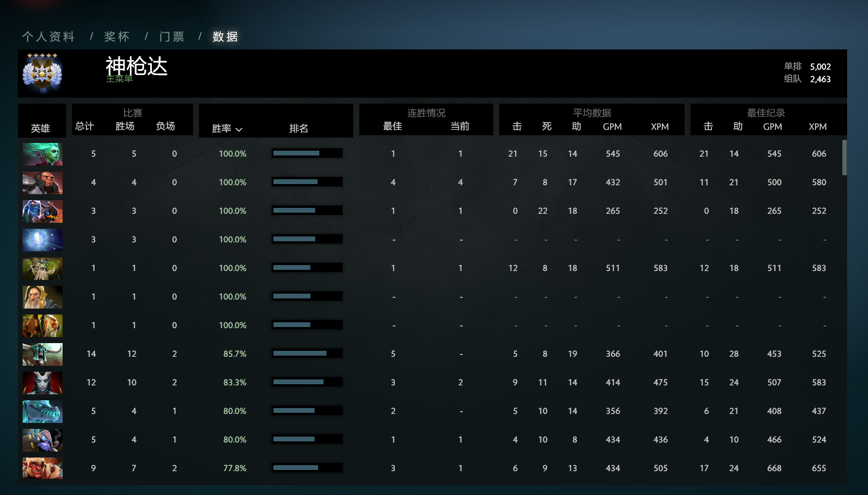Click the 77.8% win rate value

(x=235, y=468)
